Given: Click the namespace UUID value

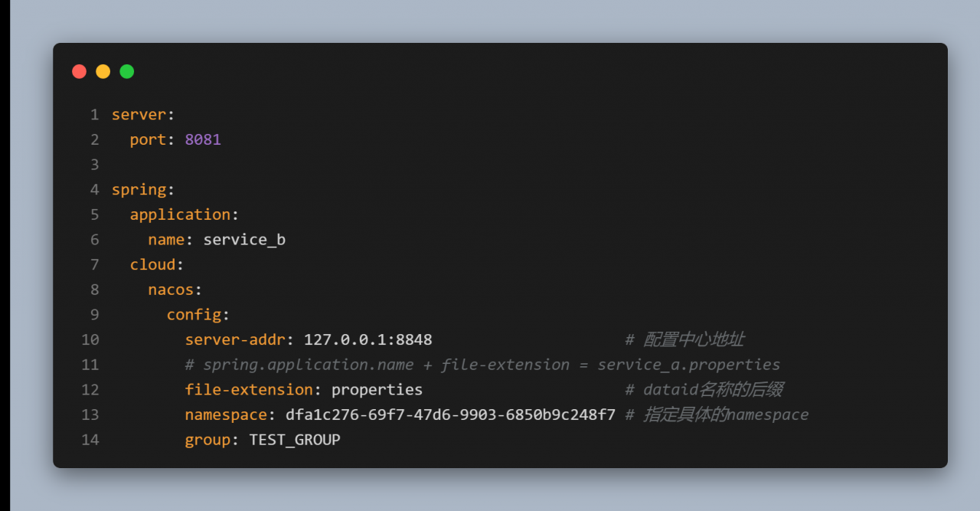Looking at the screenshot, I should 450,414.
